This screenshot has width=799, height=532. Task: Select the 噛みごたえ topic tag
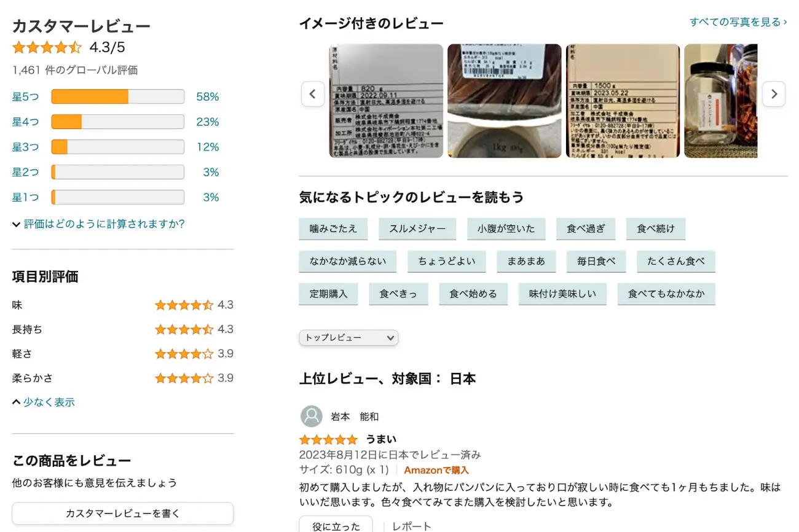[333, 229]
